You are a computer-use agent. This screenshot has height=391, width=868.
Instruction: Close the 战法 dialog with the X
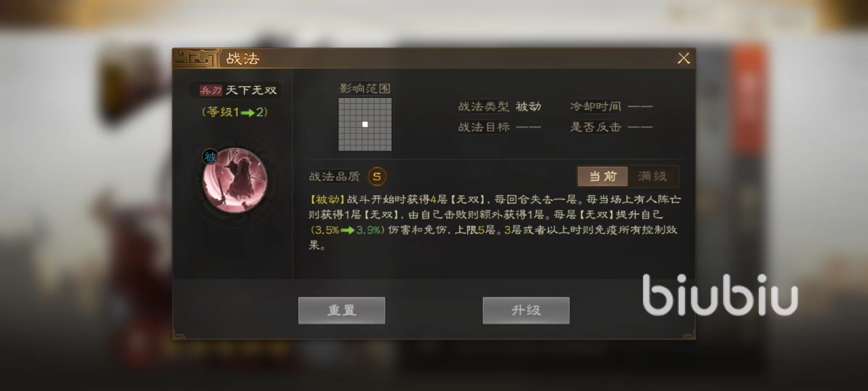click(684, 58)
